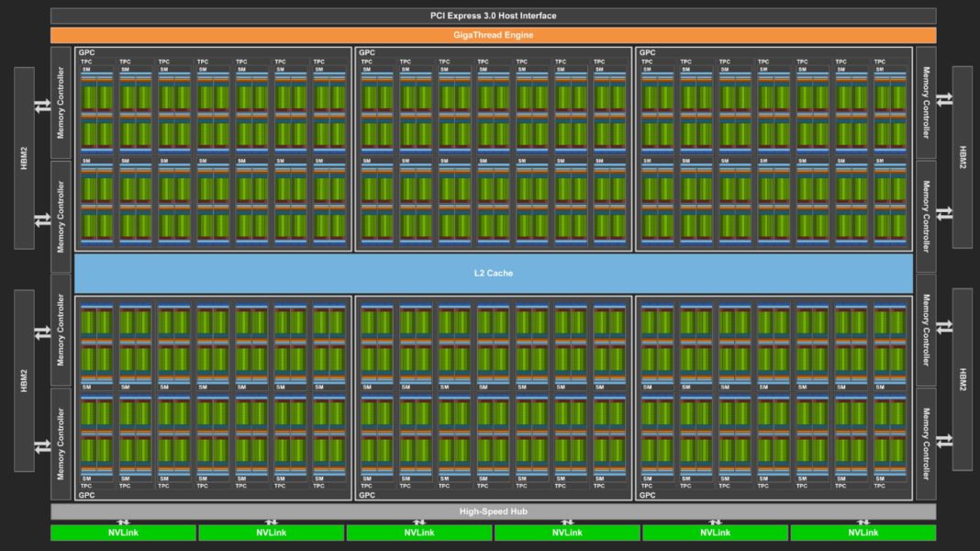The width and height of the screenshot is (980, 551).
Task: Click the PCI Express 3.0 Host Interface bar
Action: 493,16
